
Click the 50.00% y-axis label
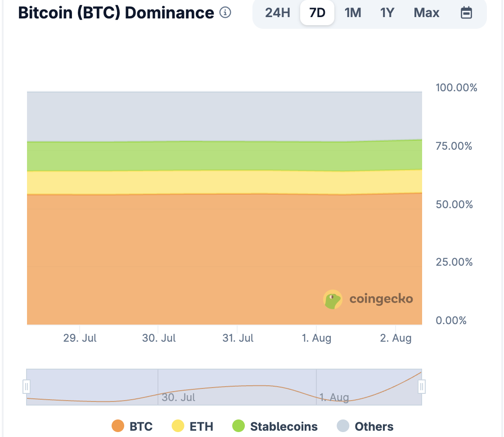pyautogui.click(x=454, y=205)
